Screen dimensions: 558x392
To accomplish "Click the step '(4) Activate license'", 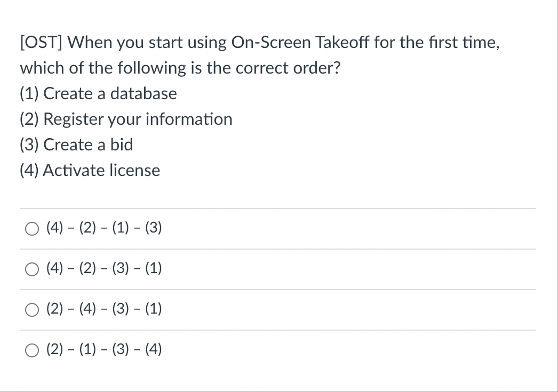I will pos(90,170).
